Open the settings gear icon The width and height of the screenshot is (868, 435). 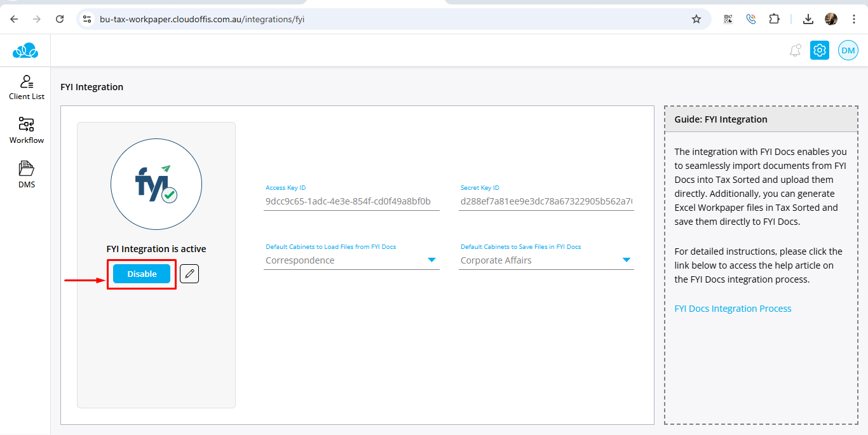[x=820, y=50]
